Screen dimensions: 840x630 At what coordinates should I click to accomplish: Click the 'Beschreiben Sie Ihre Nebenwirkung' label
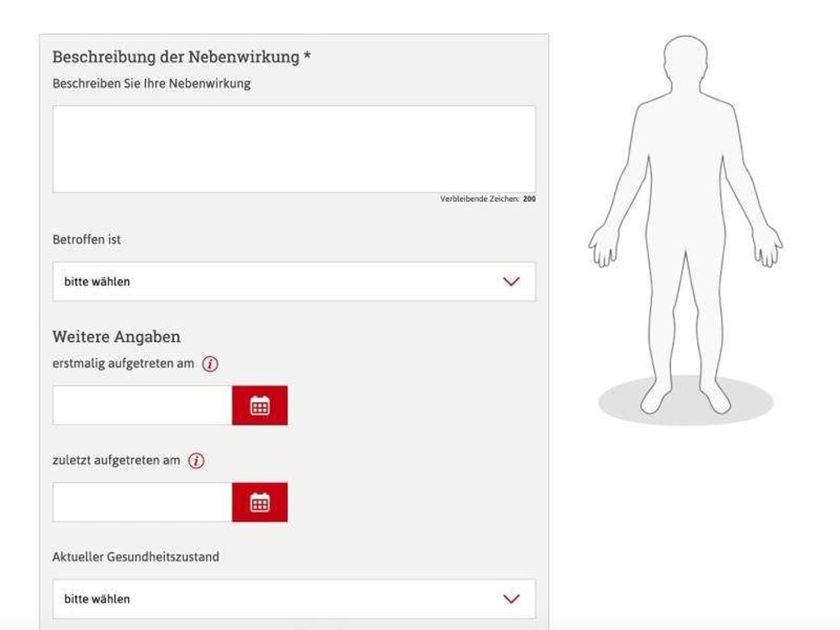152,84
